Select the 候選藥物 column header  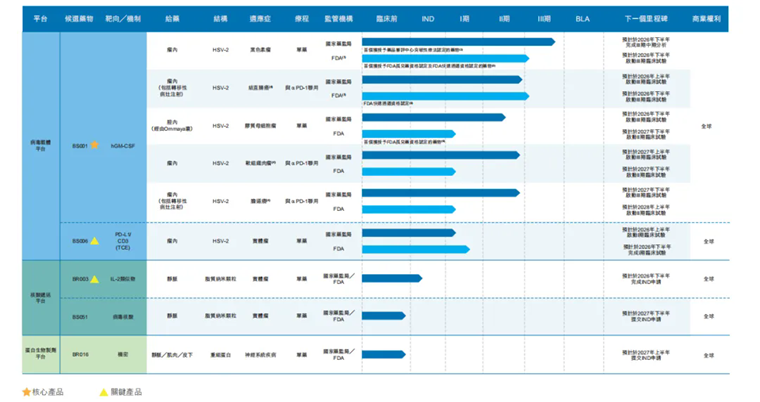[x=78, y=19]
